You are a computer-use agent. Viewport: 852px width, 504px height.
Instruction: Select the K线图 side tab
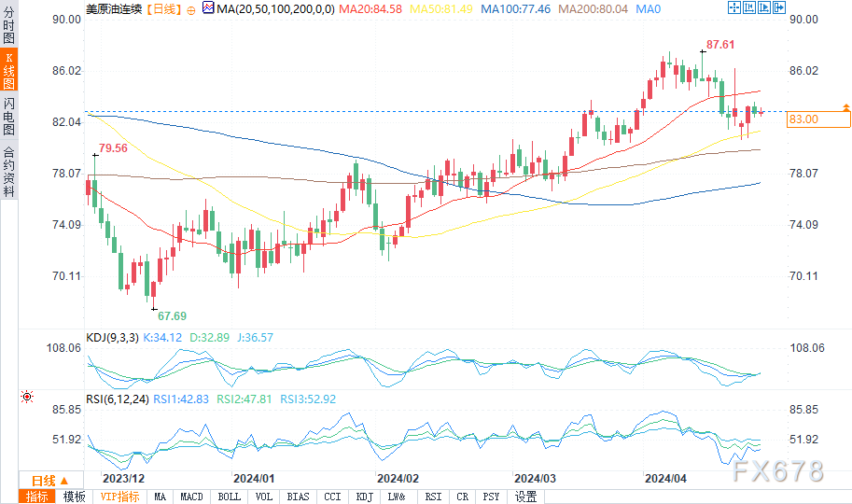coord(8,70)
